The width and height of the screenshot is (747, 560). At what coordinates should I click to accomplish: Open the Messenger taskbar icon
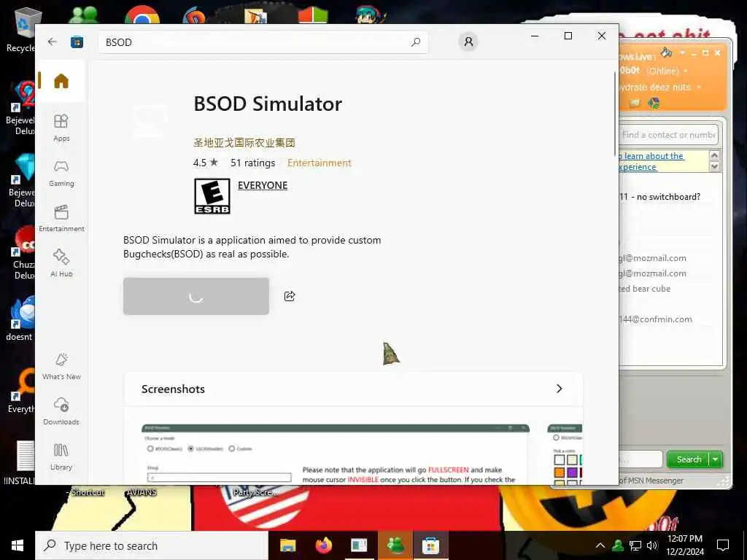pyautogui.click(x=395, y=545)
